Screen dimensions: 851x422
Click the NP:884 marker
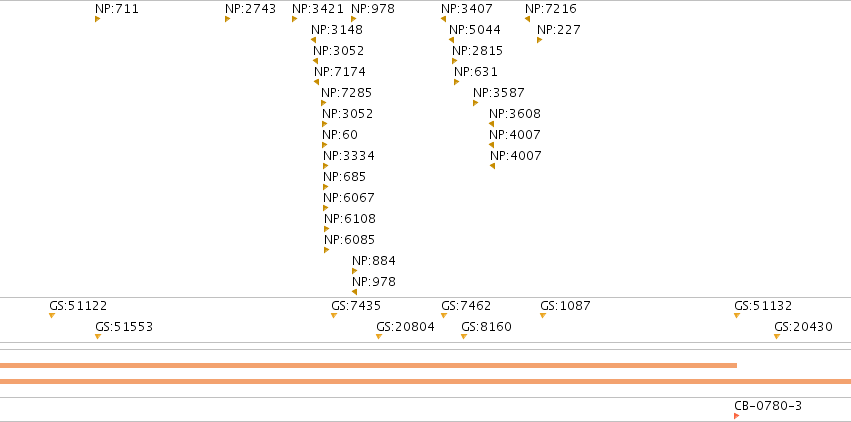tap(354, 271)
